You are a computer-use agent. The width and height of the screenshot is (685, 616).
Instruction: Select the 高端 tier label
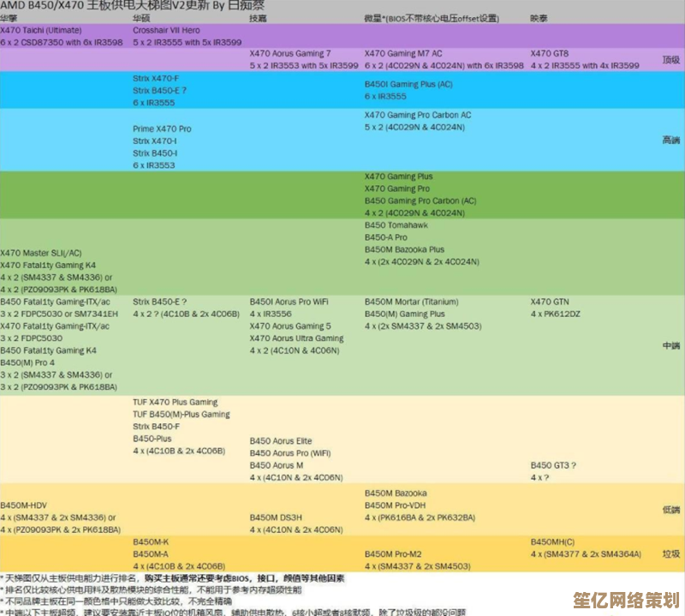671,140
